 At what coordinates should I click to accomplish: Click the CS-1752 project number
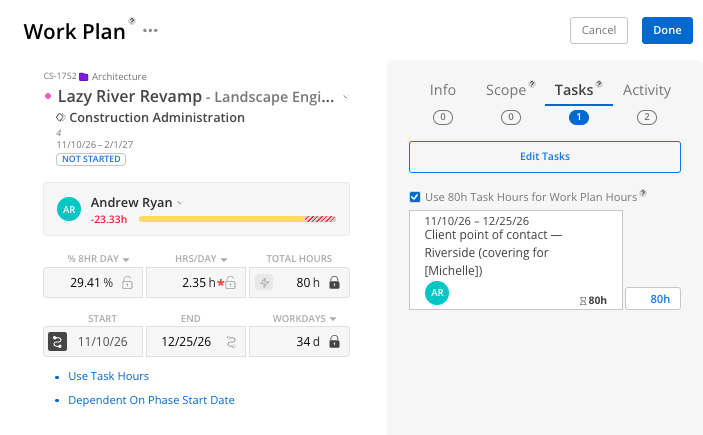pos(60,76)
